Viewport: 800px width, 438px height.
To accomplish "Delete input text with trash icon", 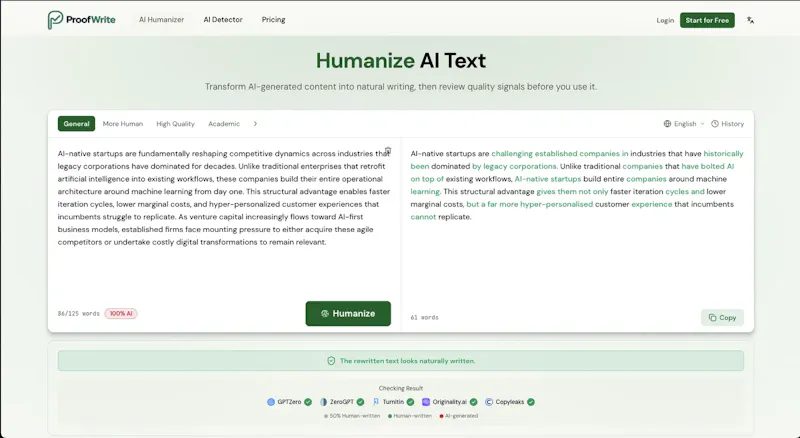I will click(388, 150).
